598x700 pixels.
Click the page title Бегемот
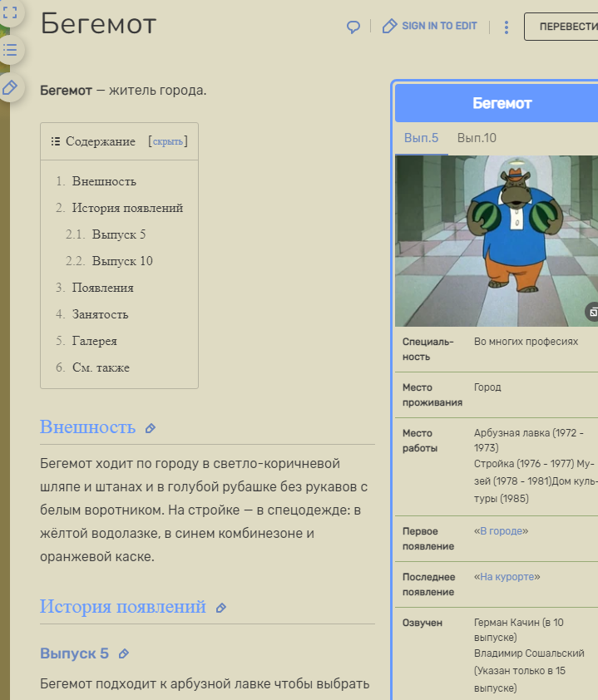98,23
